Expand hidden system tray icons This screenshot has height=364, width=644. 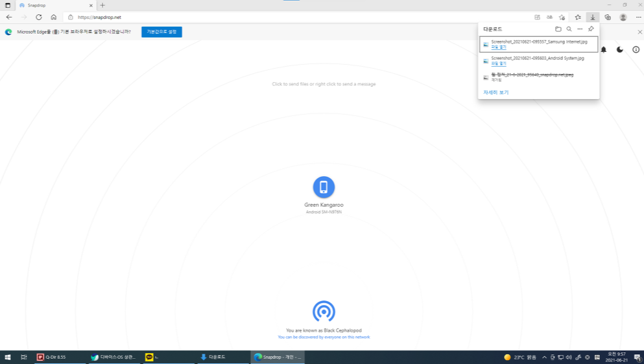(x=544, y=357)
